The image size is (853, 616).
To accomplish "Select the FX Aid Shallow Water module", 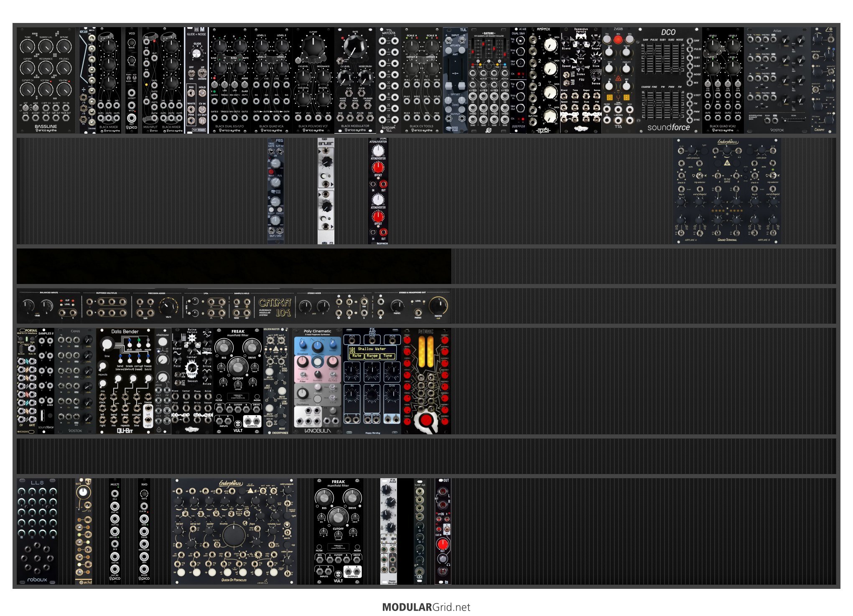I will [372, 381].
